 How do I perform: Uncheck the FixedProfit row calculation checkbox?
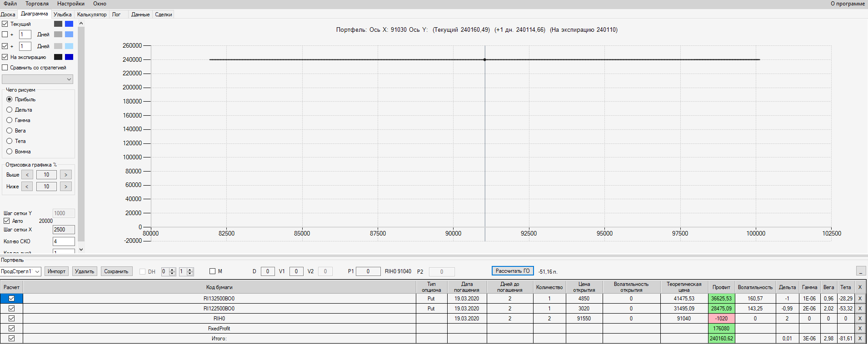[x=12, y=329]
